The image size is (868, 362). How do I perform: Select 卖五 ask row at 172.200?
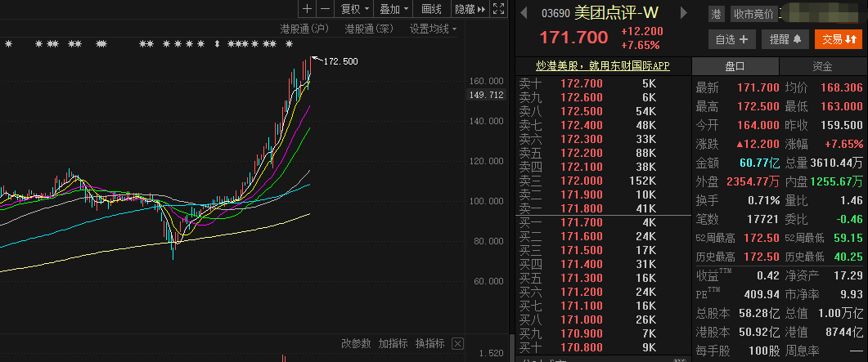(603, 153)
